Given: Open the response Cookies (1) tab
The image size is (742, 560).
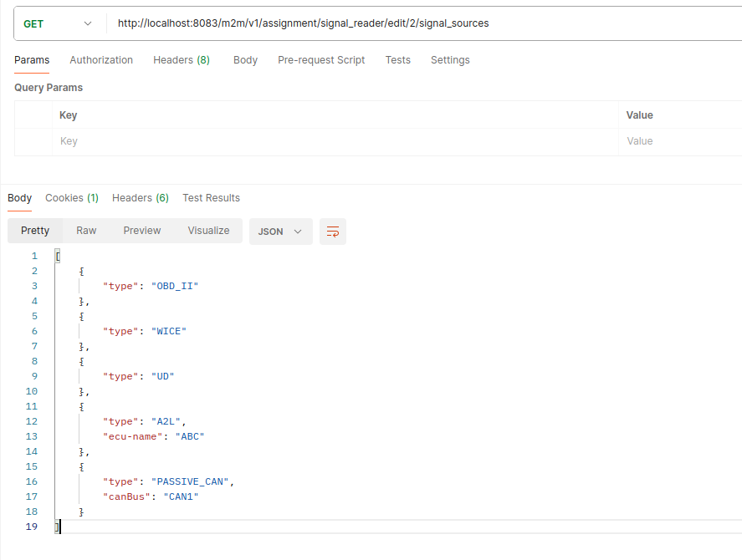Looking at the screenshot, I should (72, 198).
